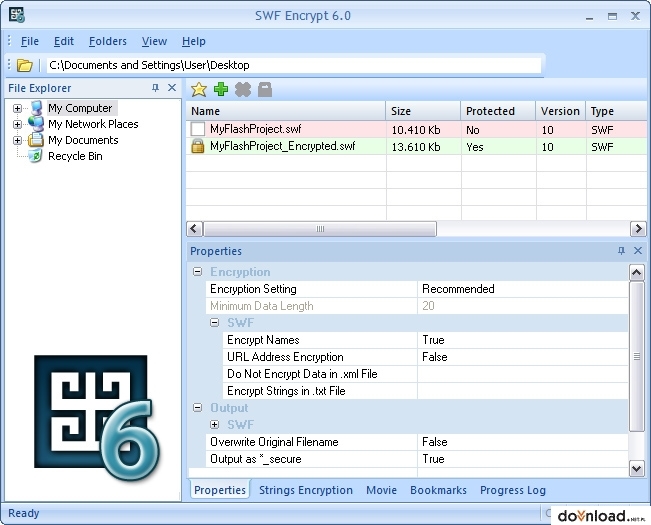Select the MyFlashProject_Encrypted.swf file name
Screen dimensions: 651x525
tap(283, 146)
